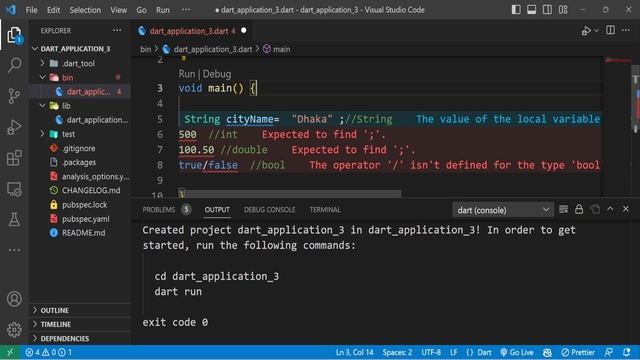The height and width of the screenshot is (360, 640).
Task: Open the File menu
Action: coord(31,10)
